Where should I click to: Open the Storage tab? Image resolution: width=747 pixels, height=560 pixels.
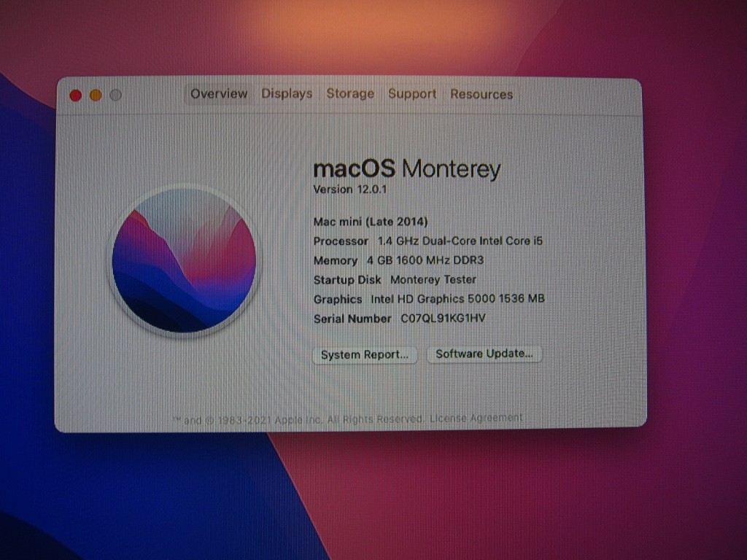[350, 94]
